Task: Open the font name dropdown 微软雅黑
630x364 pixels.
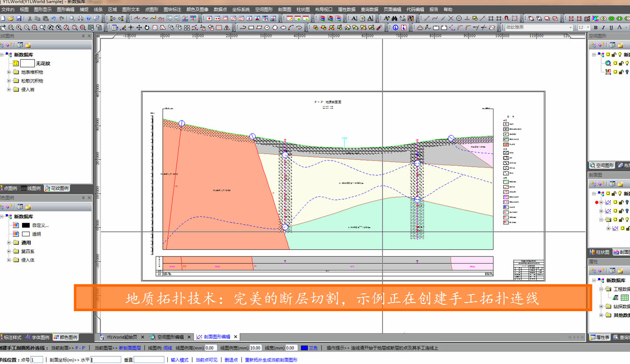Action: pyautogui.click(x=570, y=27)
